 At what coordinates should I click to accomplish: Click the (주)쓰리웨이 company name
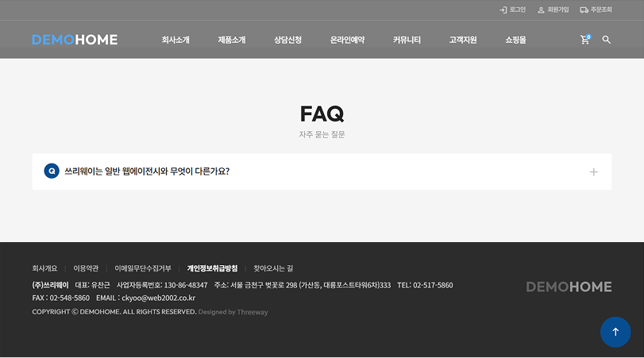[51, 285]
